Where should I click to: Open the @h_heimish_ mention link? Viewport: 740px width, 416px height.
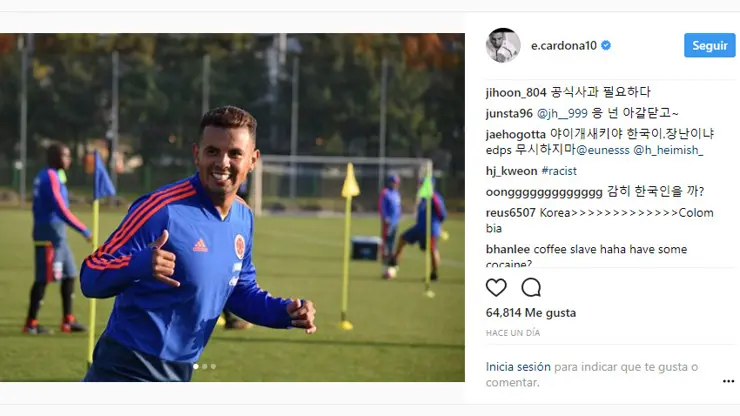pyautogui.click(x=668, y=150)
